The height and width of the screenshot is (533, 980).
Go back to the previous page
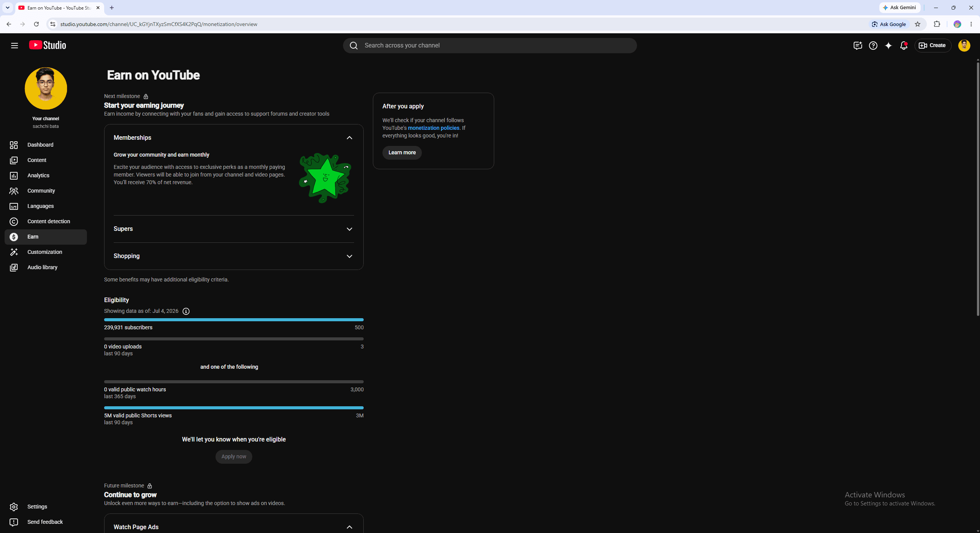(x=9, y=24)
